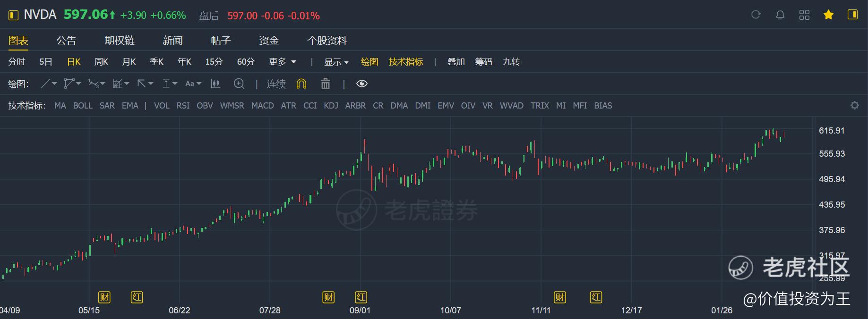Toggle drawing visibility eye icon
This screenshot has width=868, height=319.
362,84
